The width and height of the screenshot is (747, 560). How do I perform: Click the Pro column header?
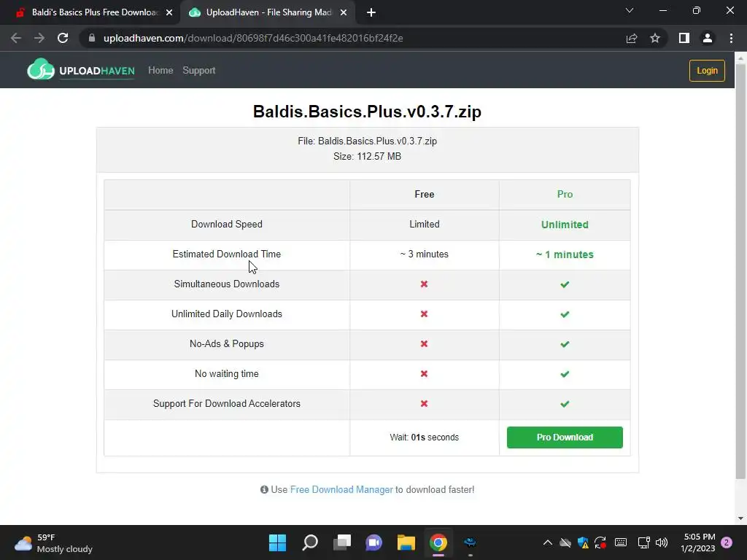(x=565, y=194)
